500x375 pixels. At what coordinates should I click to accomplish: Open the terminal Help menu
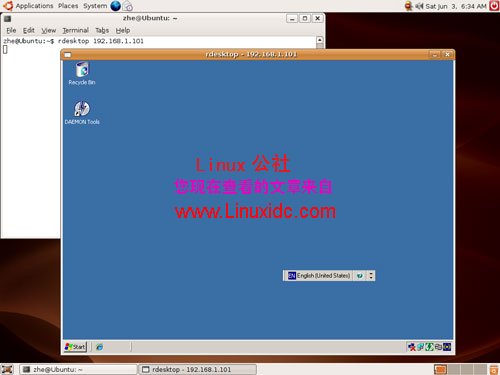point(123,30)
